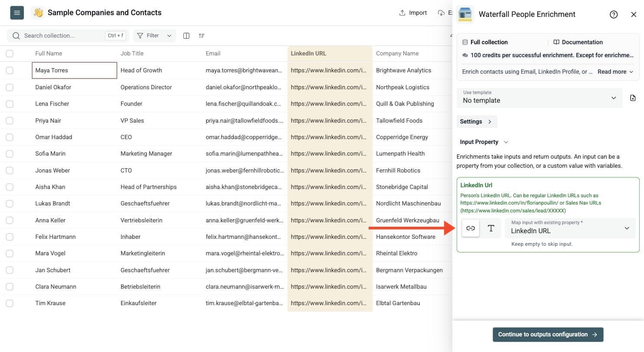The height and width of the screenshot is (352, 644).
Task: Open the help question mark icon
Action: pos(614,14)
